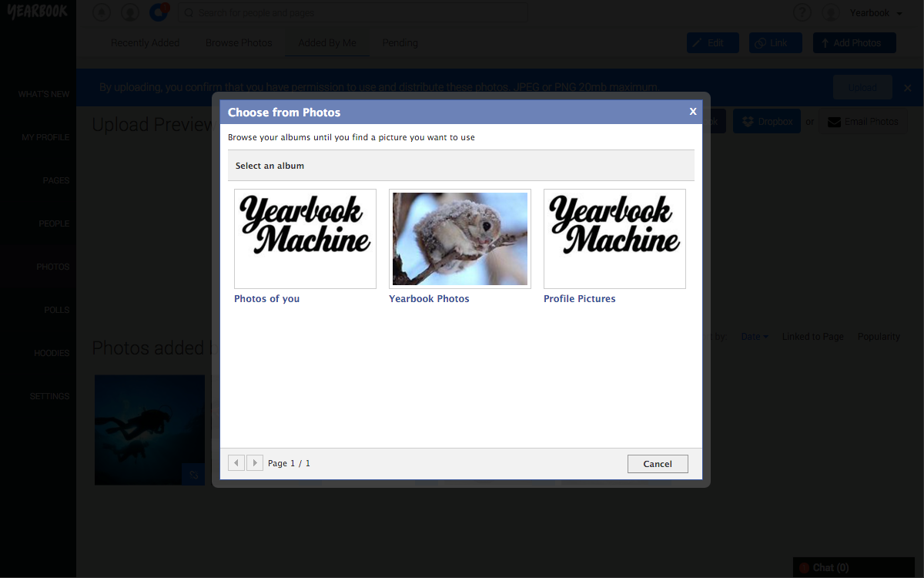Open the Profile Pictures album thumbnail
Screen dimensions: 924x578
[x=614, y=239]
